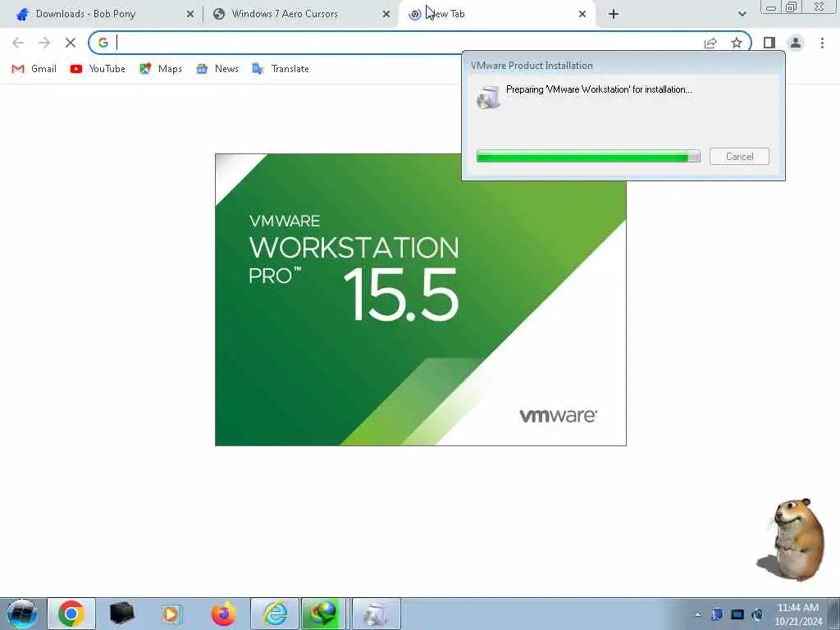Open Windows Media Player from taskbar

point(171,614)
